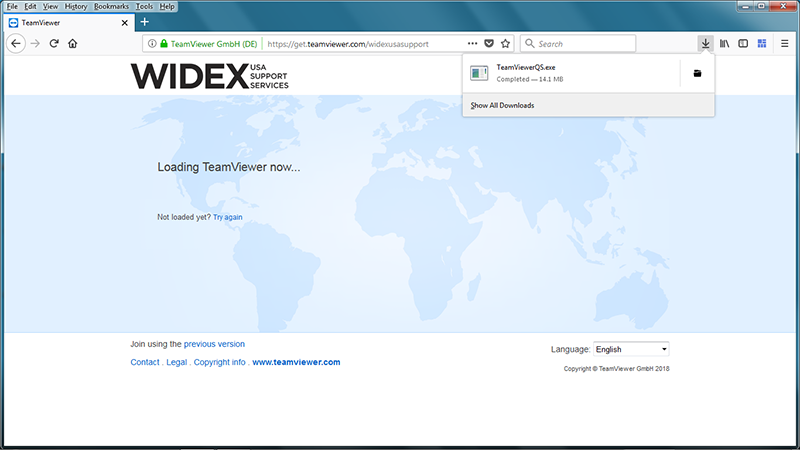Go back to previous page
The height and width of the screenshot is (450, 800).
[x=16, y=44]
